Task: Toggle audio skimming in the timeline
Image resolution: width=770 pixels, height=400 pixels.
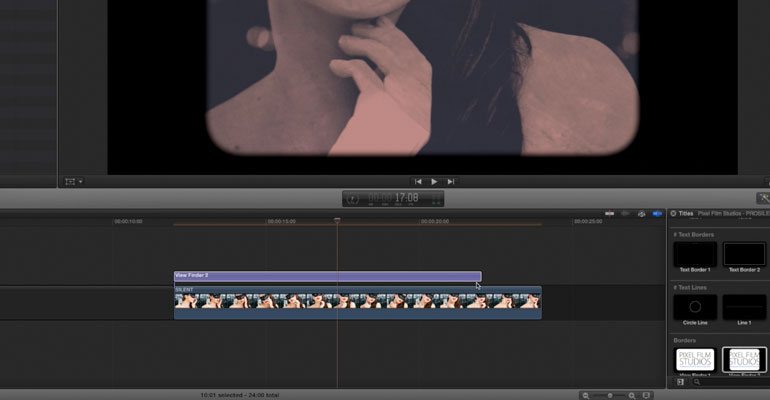Action: [x=625, y=213]
